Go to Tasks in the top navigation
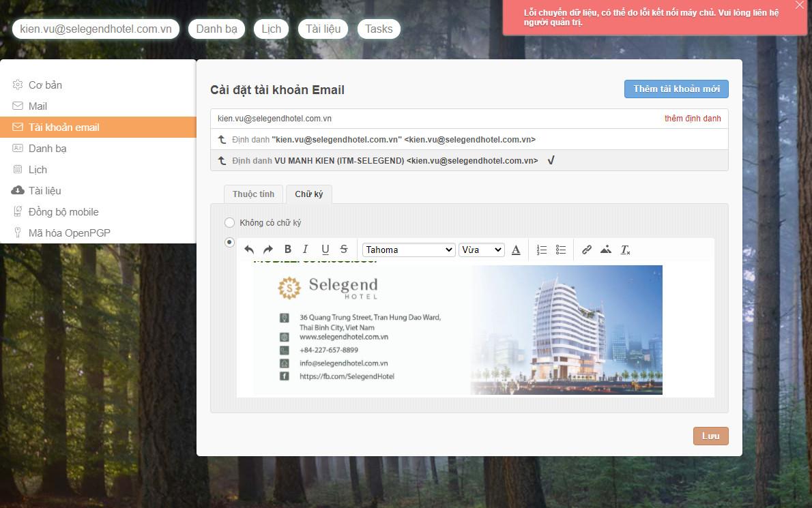This screenshot has width=812, height=508. pos(379,29)
